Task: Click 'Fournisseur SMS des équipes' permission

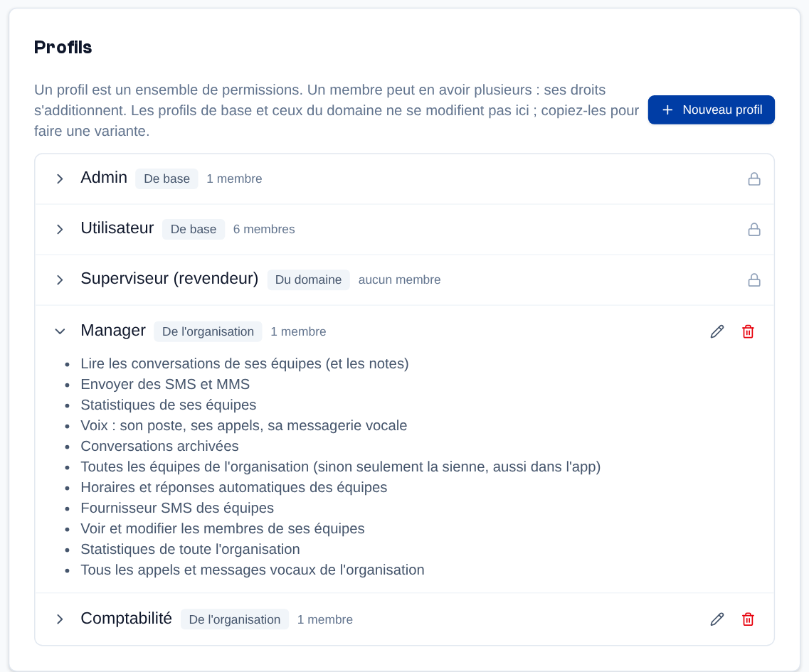Action: tap(177, 508)
